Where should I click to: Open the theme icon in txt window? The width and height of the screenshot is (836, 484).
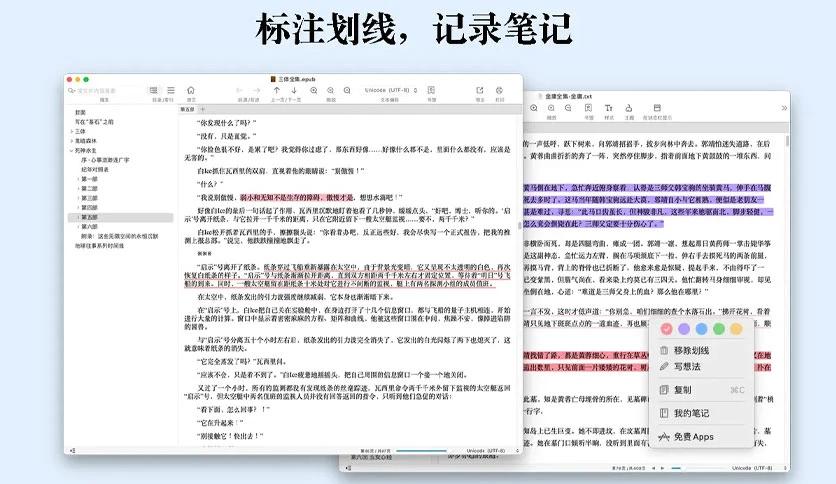click(629, 108)
